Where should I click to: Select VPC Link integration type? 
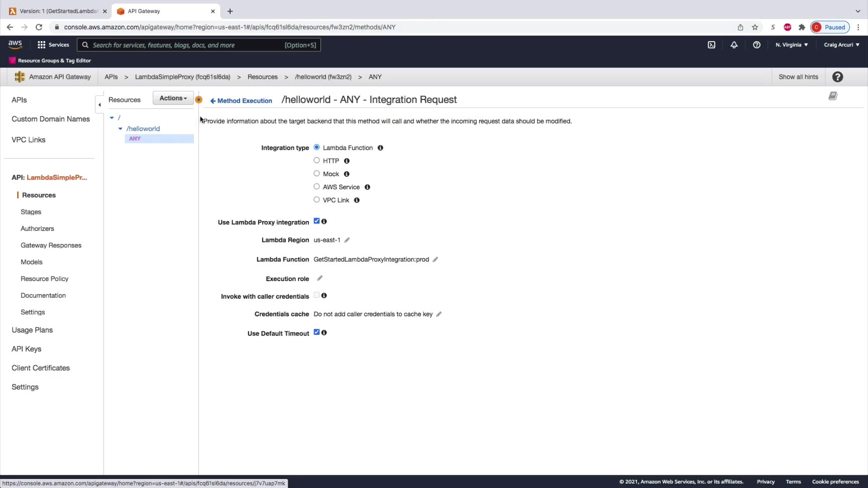(x=316, y=199)
